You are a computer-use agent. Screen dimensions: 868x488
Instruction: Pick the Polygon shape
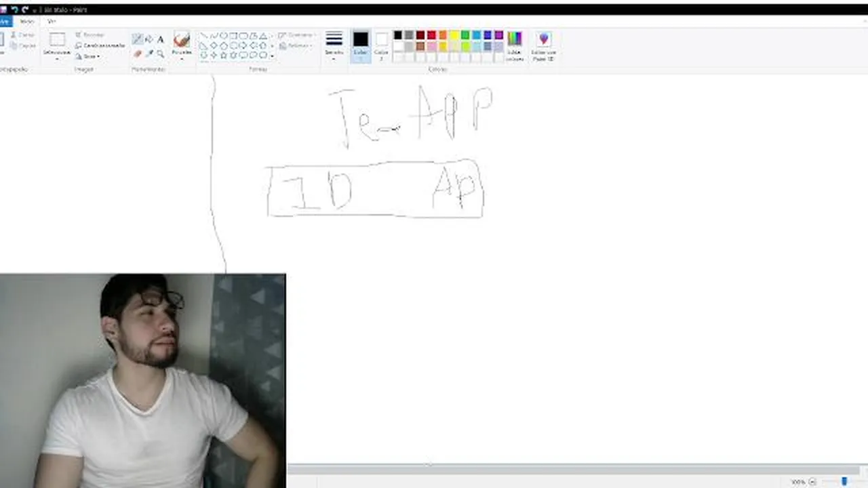253,36
